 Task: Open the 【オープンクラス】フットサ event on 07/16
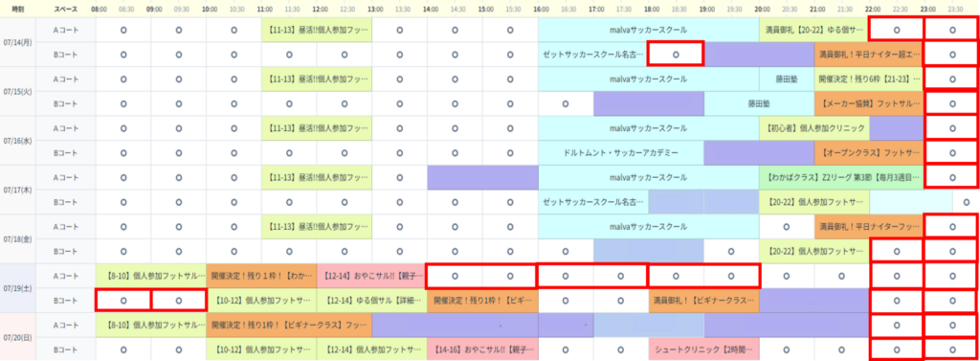[x=869, y=152]
